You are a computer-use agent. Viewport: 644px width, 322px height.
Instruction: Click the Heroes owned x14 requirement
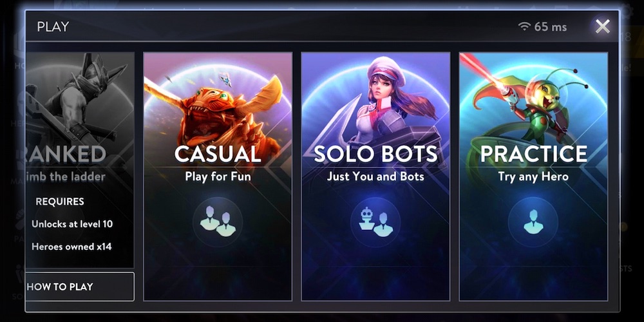pos(71,247)
